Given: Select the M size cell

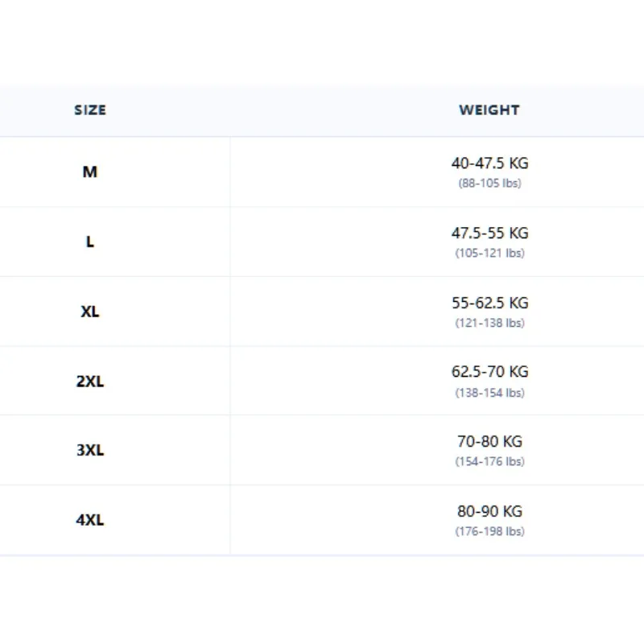Looking at the screenshot, I should [x=90, y=171].
